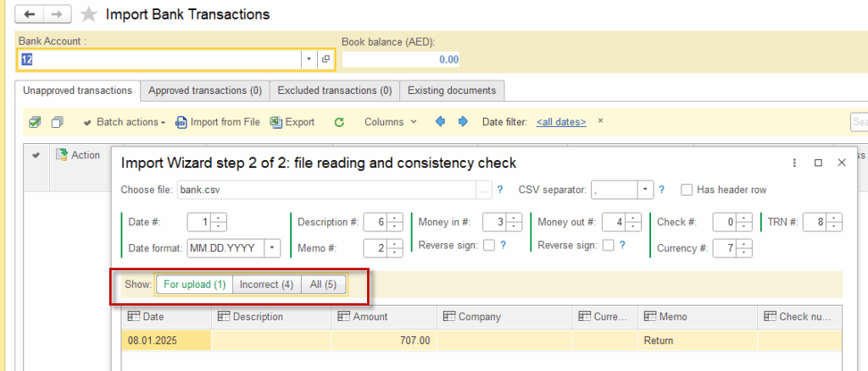
Task: Open the Bank Account dropdown
Action: pos(309,59)
